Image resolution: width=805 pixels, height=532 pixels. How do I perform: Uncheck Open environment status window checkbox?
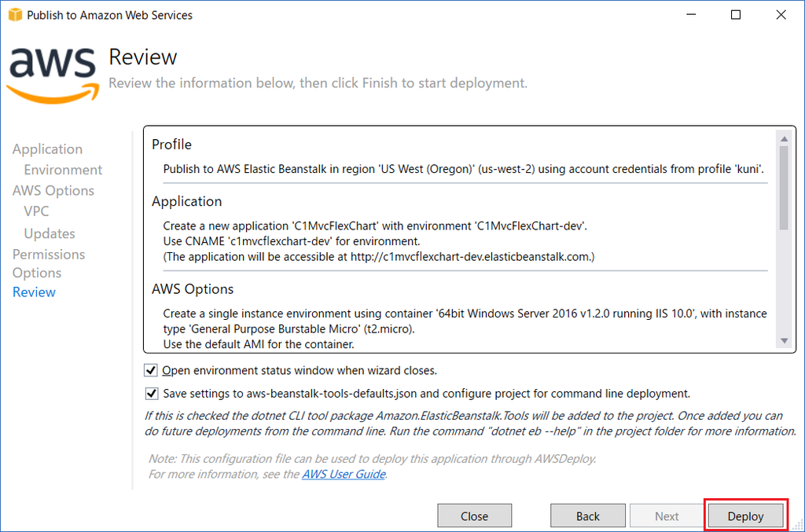tap(150, 370)
